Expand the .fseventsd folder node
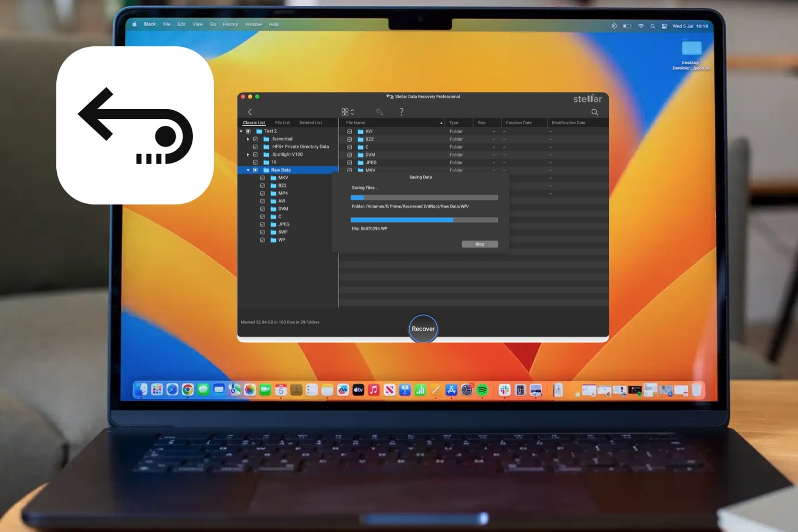 point(248,139)
